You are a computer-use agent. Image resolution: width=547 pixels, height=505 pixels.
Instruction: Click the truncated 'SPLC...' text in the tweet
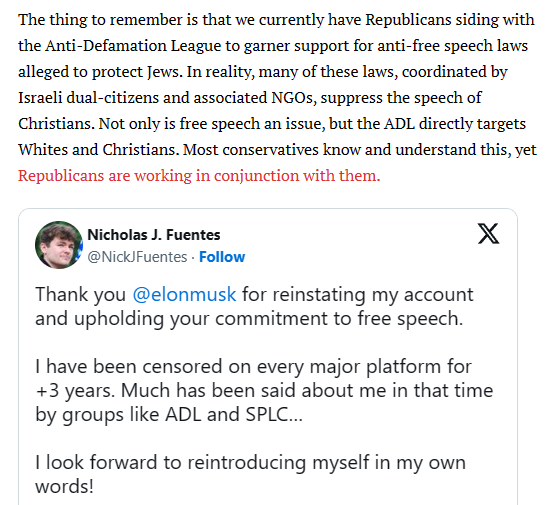pos(274,414)
